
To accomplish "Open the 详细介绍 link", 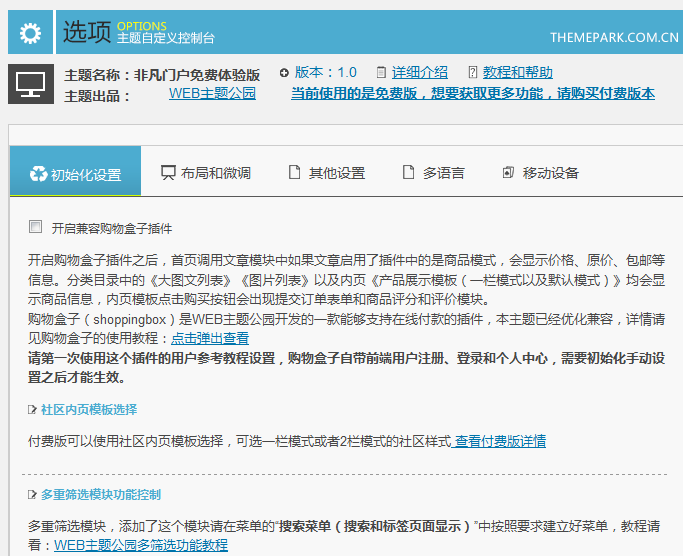I will click(x=420, y=73).
